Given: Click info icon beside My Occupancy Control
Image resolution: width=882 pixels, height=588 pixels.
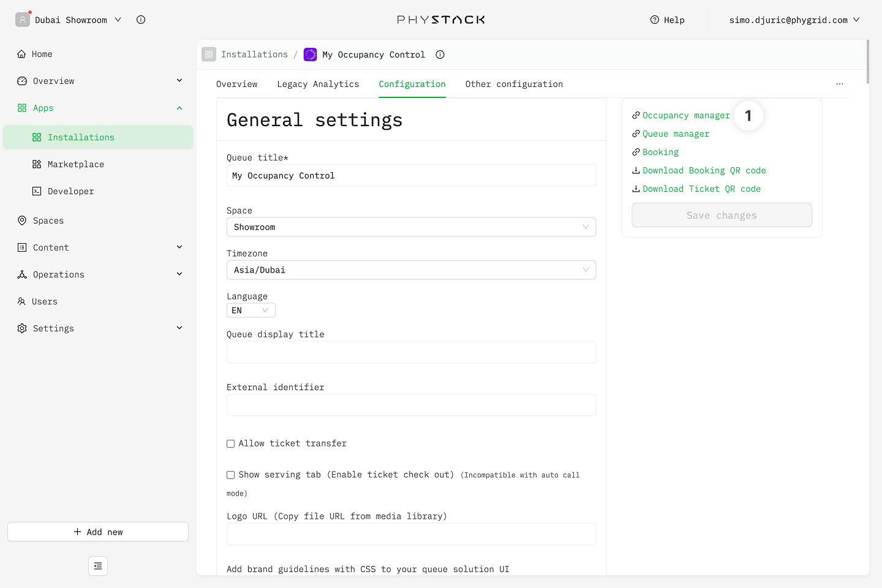Looking at the screenshot, I should [440, 55].
